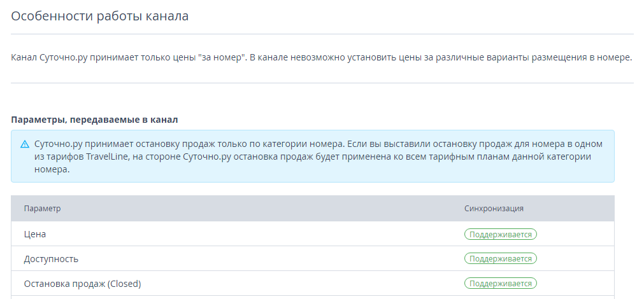Select the "Цена" table row label

click(35, 234)
